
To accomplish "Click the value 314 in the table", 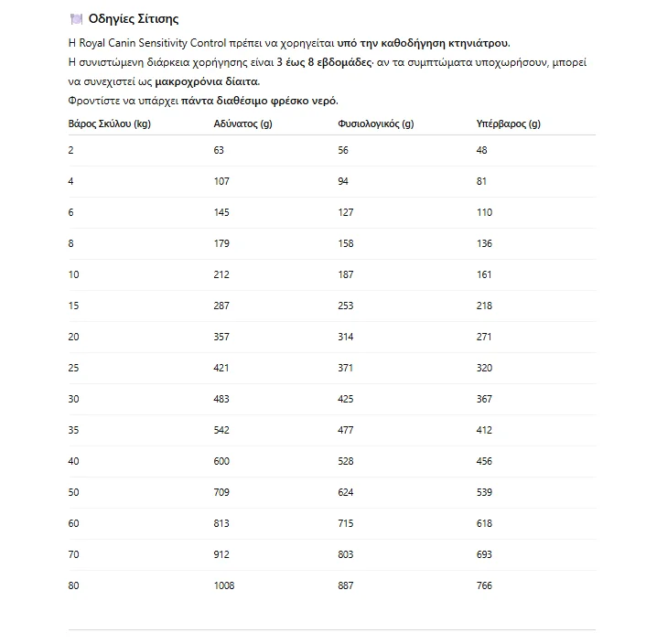I will pos(346,337).
